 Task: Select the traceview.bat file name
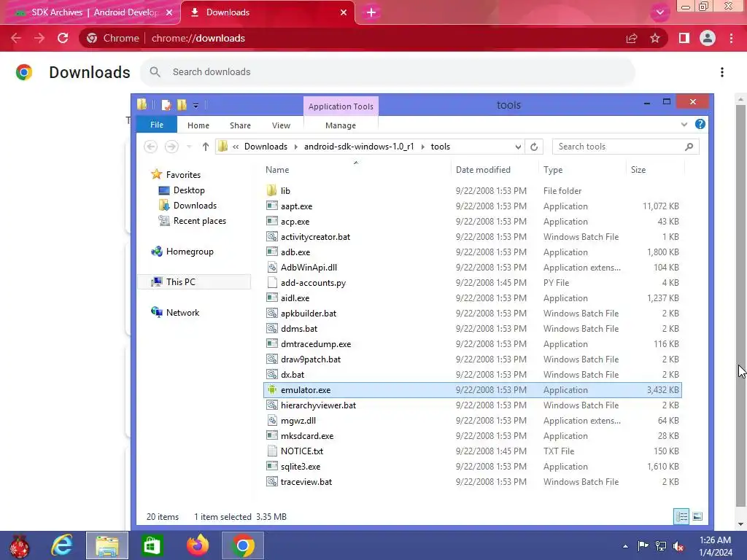pos(306,482)
